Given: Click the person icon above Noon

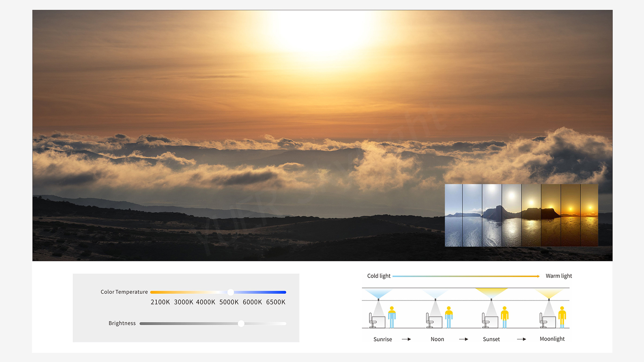Looking at the screenshot, I should [449, 317].
